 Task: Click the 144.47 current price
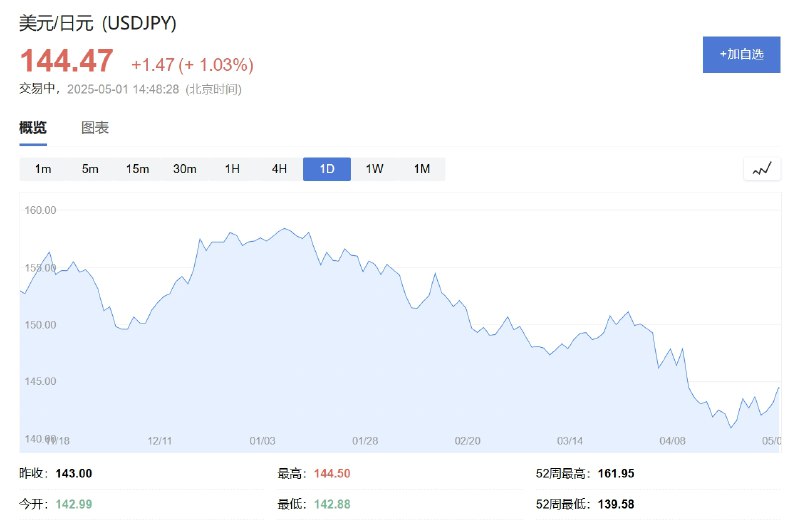tap(67, 61)
